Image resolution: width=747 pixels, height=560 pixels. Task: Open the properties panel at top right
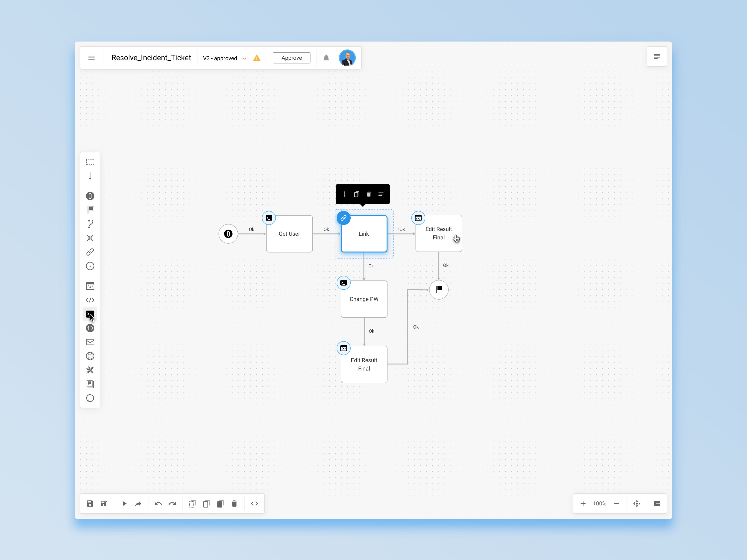point(657,56)
